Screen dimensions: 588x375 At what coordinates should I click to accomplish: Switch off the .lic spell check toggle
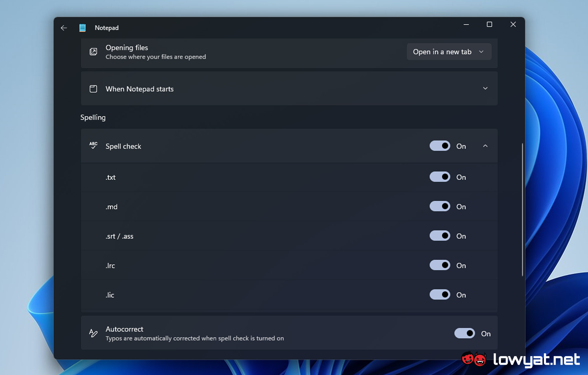tap(440, 295)
